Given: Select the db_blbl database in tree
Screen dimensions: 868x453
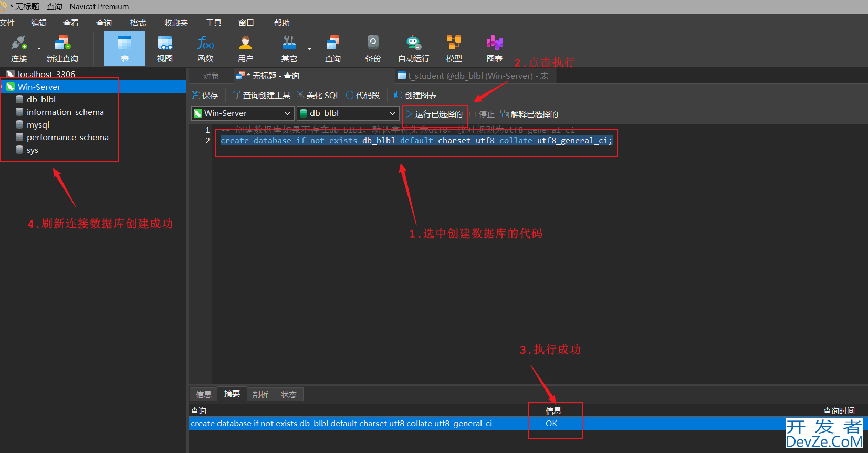Looking at the screenshot, I should 41,99.
